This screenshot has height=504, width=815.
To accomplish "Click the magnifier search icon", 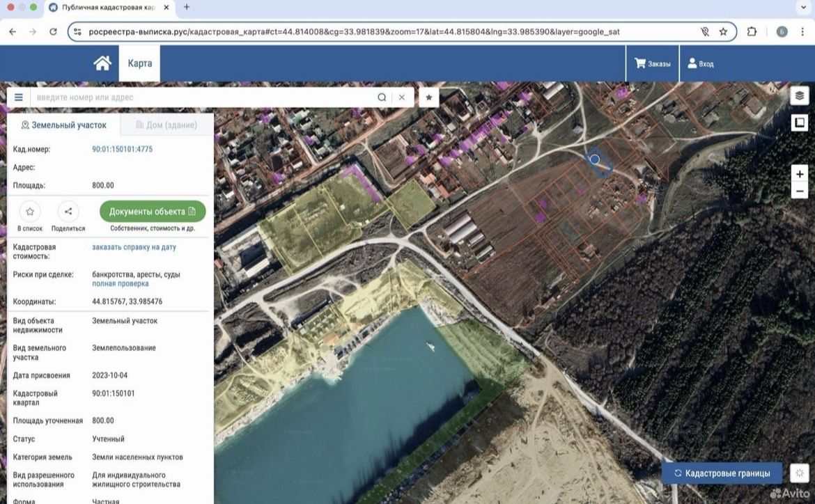I will pyautogui.click(x=382, y=97).
